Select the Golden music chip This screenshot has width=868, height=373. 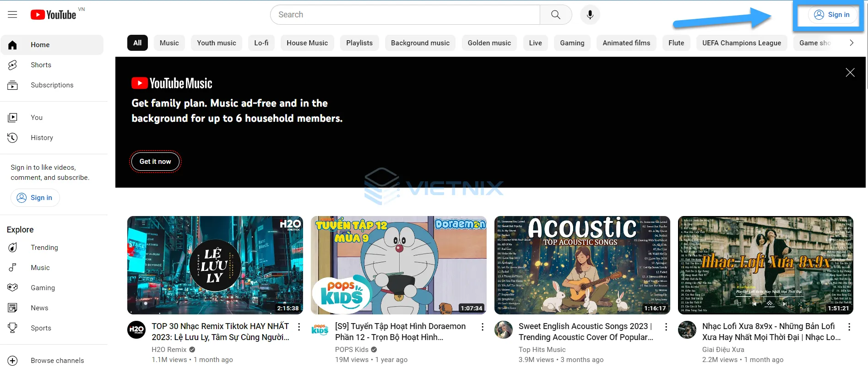point(489,43)
